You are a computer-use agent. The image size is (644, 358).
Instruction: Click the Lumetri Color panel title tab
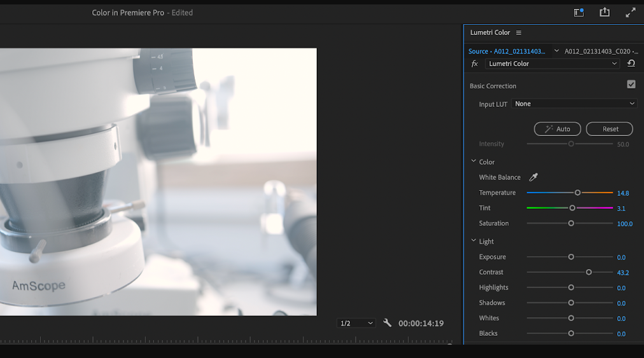490,32
